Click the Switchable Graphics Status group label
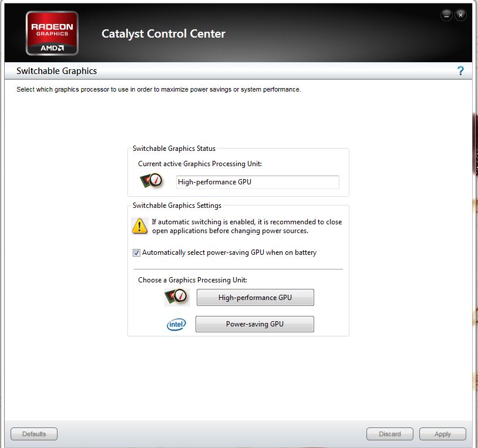The height and width of the screenshot is (448, 478). click(174, 149)
